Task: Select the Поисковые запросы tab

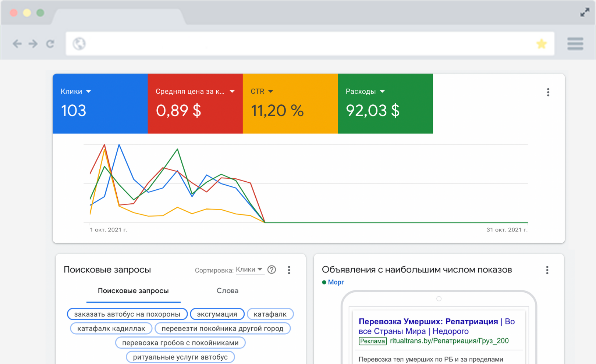Action: (133, 291)
